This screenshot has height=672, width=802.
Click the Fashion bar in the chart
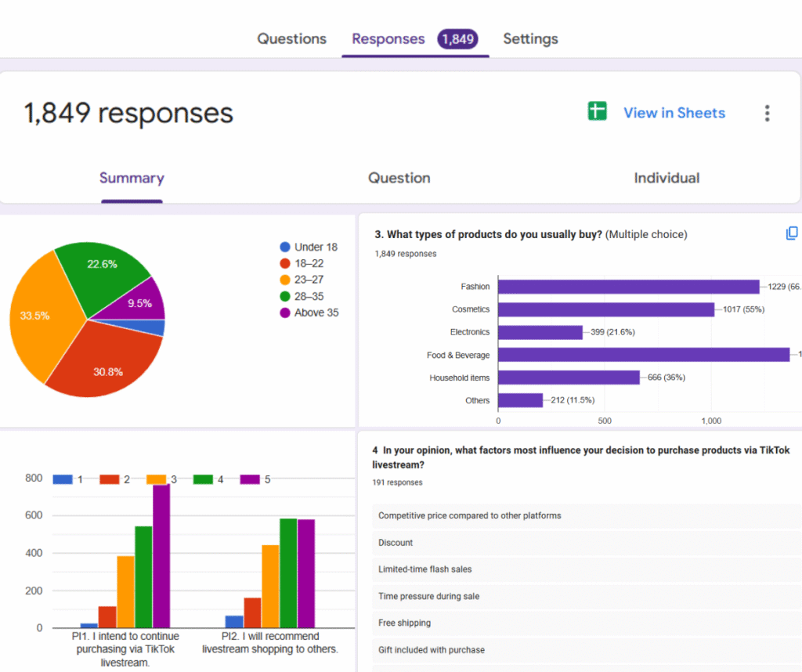pyautogui.click(x=628, y=287)
